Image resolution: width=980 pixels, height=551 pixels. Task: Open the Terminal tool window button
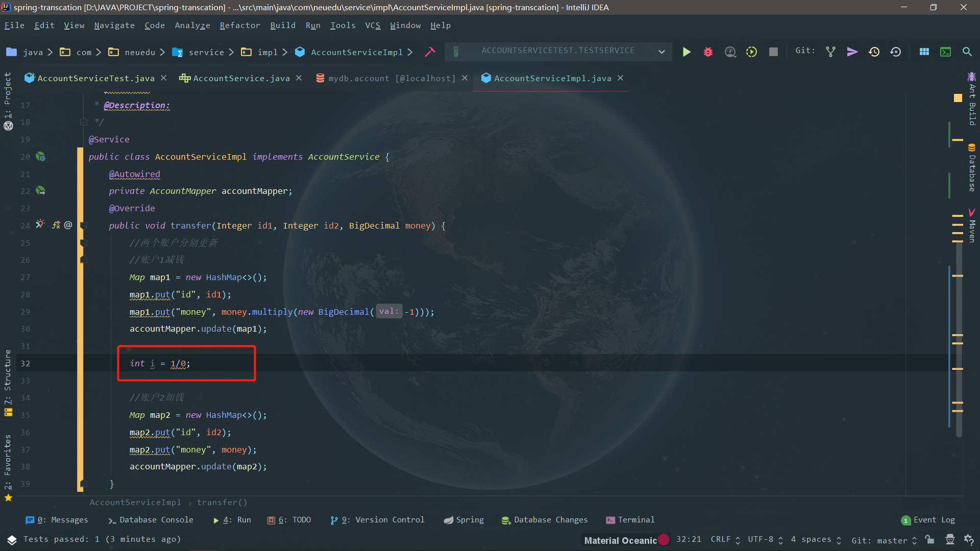point(630,520)
